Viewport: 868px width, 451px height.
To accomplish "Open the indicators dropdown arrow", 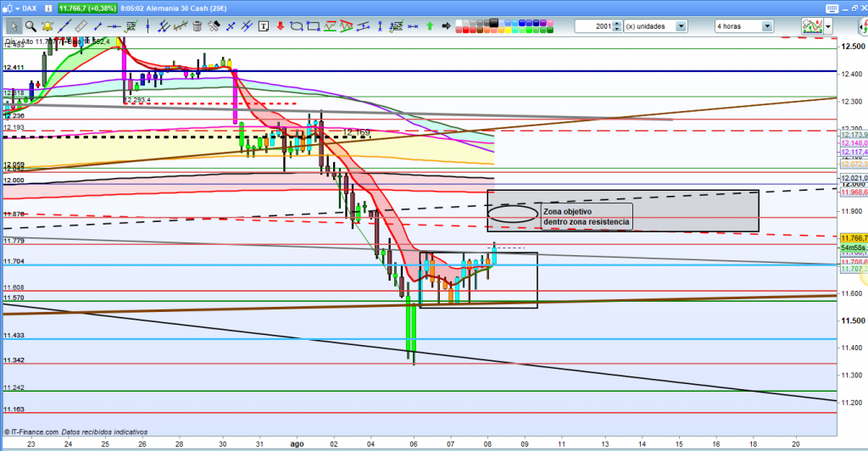I will click(x=827, y=27).
